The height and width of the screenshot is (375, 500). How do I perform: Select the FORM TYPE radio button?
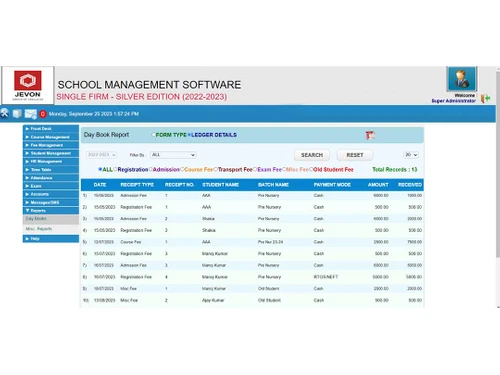153,135
